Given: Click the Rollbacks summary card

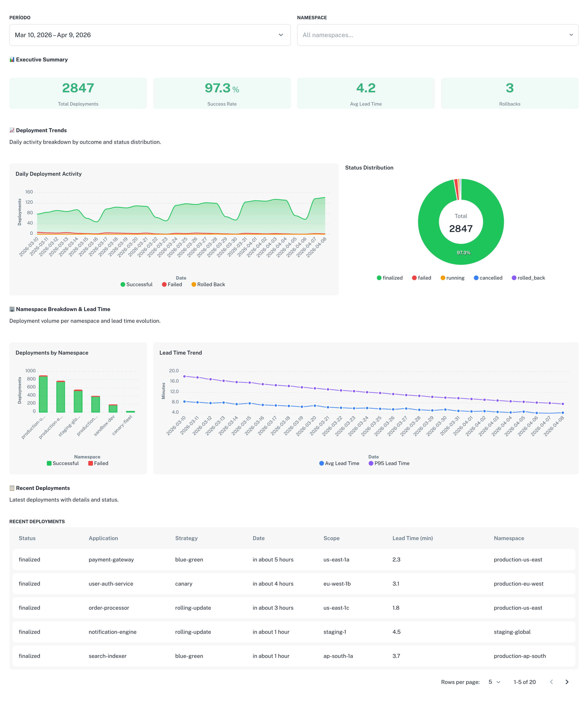Looking at the screenshot, I should 509,93.
